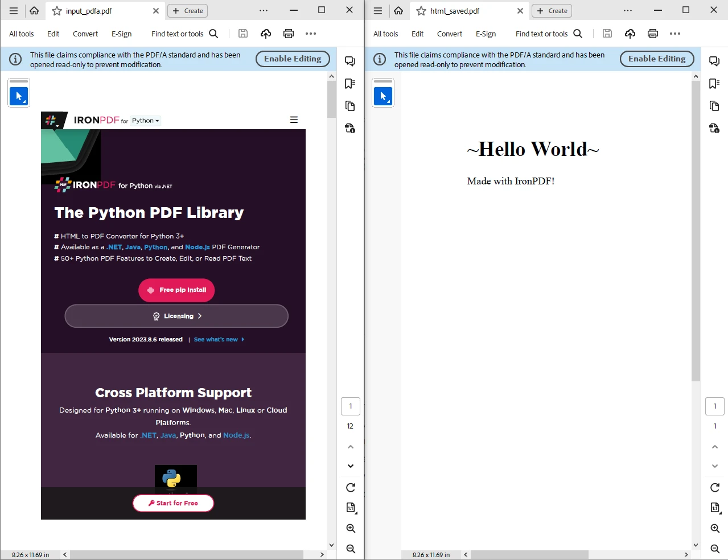
Task: Click cloud upload icon in html_saved.pdf window
Action: [630, 34]
